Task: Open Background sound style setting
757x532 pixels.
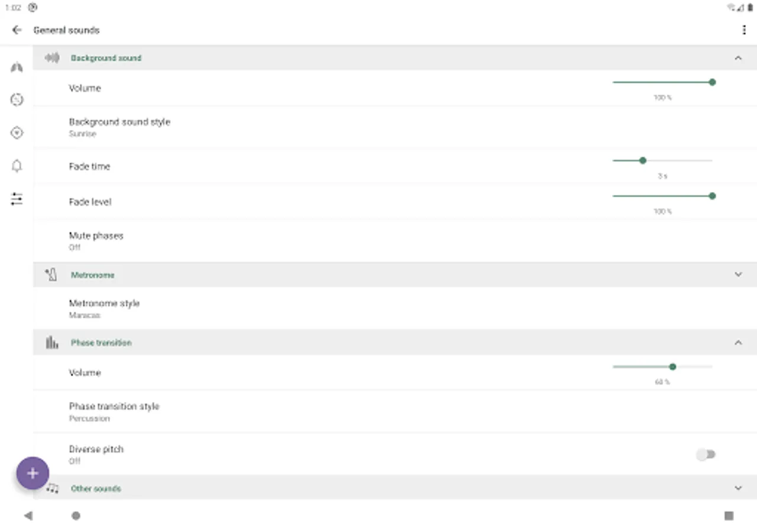Action: pyautogui.click(x=395, y=127)
